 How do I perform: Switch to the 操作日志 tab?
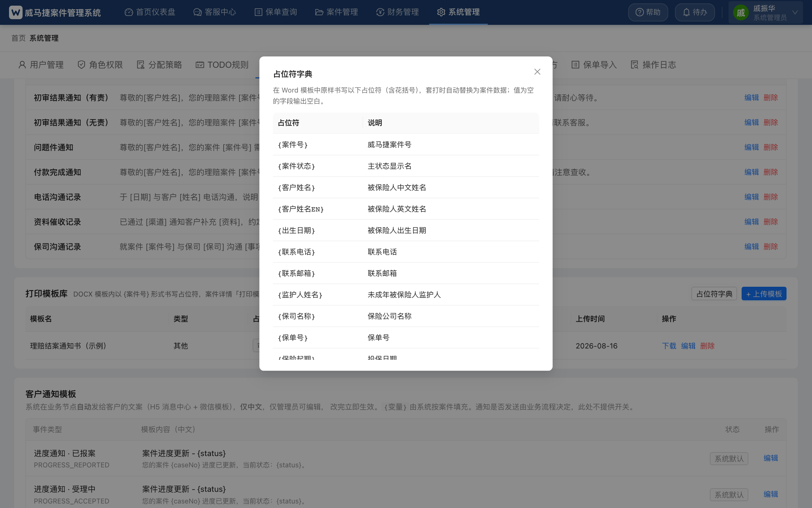[x=653, y=65]
